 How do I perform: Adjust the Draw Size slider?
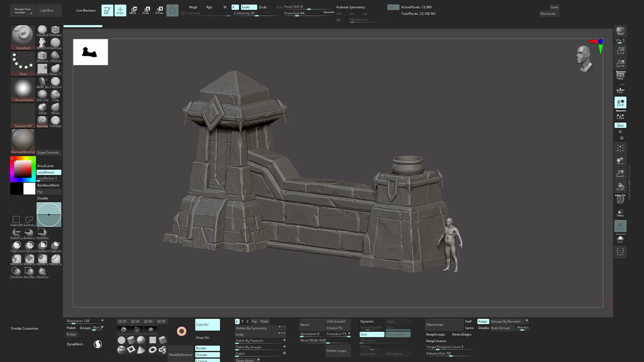309,13
